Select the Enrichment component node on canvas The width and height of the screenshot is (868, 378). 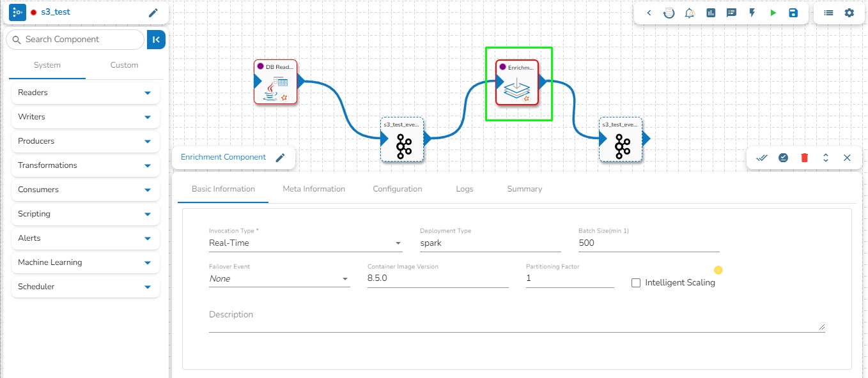coord(517,82)
